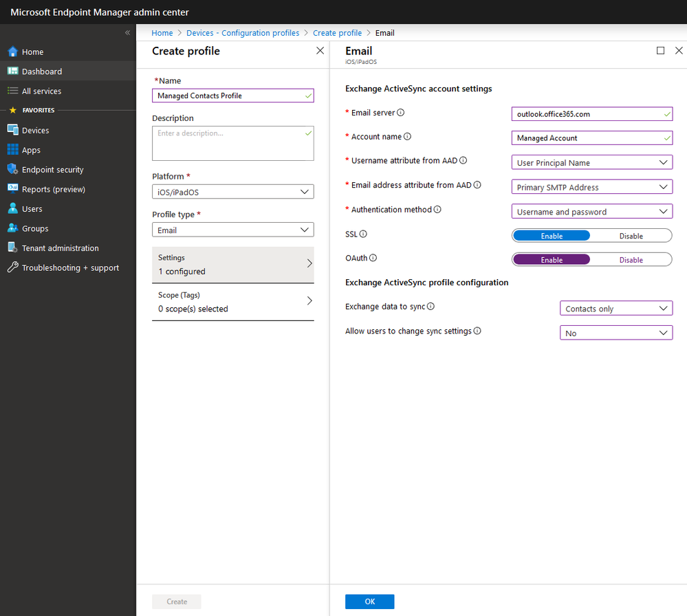Click the Reports (preview) icon
The width and height of the screenshot is (687, 616).
click(12, 189)
